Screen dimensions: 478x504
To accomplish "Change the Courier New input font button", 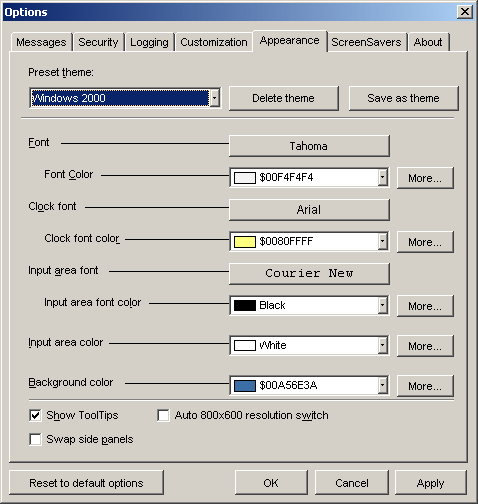I will pos(309,274).
